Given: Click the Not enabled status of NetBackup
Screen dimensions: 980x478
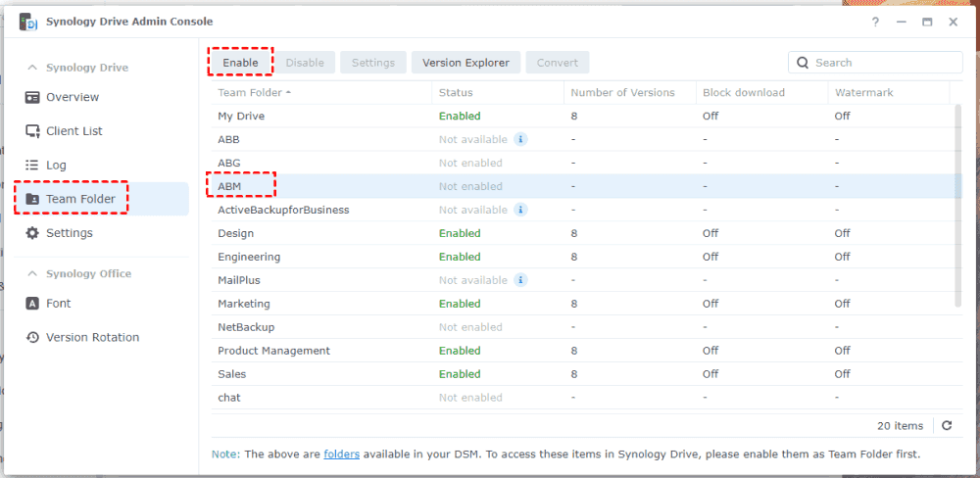Looking at the screenshot, I should (x=470, y=327).
